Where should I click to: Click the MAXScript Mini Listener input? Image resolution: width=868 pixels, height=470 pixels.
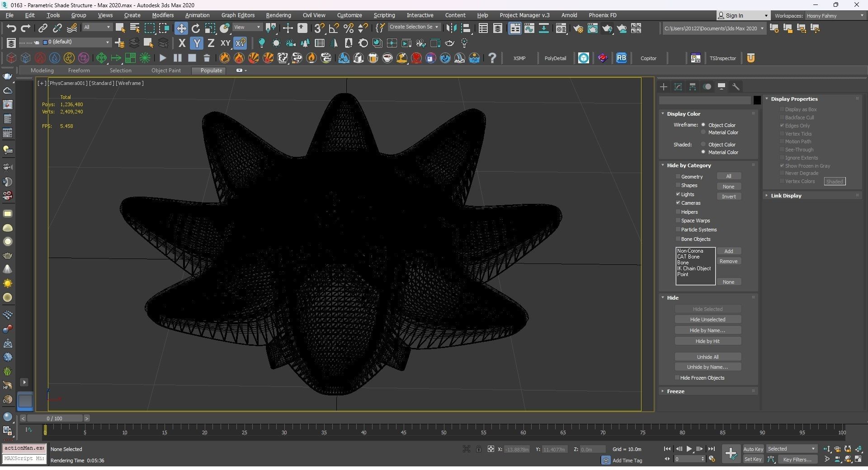click(x=24, y=459)
